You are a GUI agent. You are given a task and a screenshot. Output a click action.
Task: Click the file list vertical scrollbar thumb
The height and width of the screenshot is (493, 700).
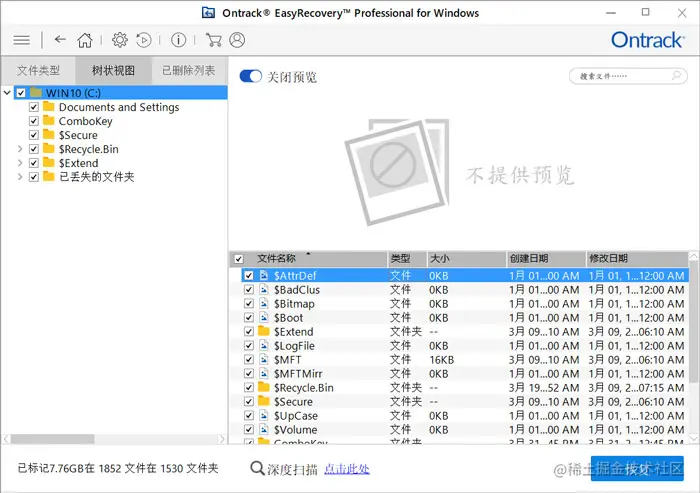point(694,322)
